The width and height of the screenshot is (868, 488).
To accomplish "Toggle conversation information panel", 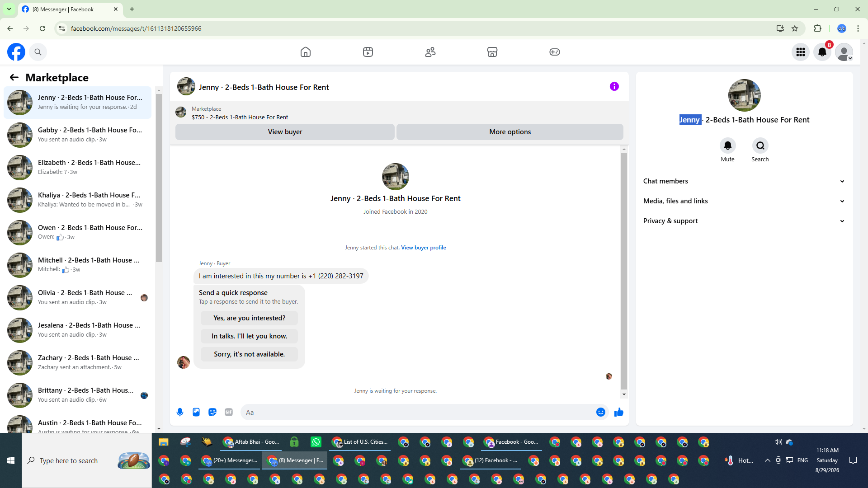I will (614, 86).
